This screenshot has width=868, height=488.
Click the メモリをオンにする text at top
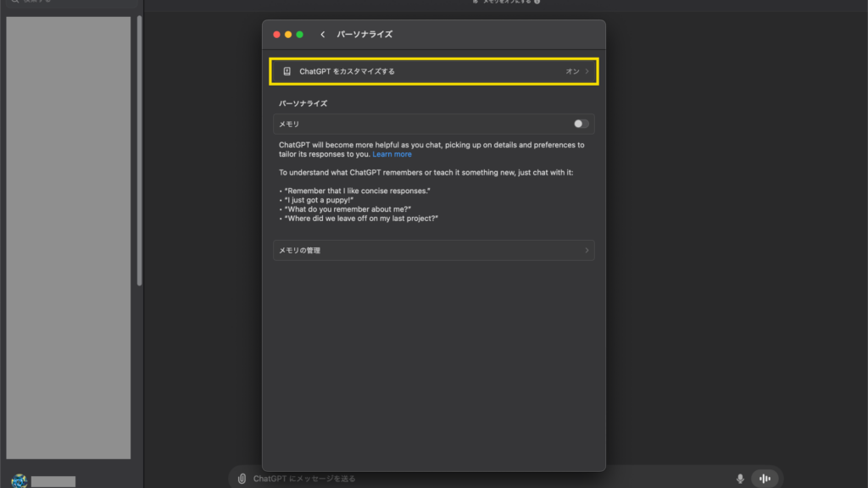tap(506, 2)
